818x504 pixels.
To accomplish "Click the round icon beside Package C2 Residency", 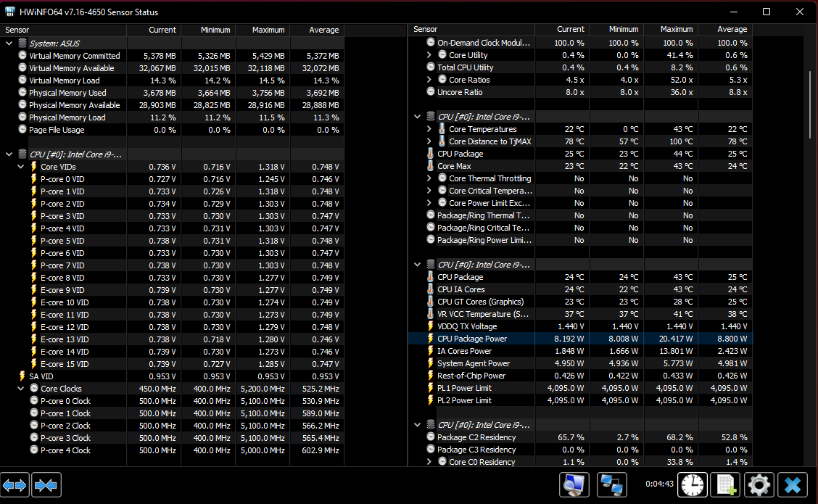I will coord(430,437).
